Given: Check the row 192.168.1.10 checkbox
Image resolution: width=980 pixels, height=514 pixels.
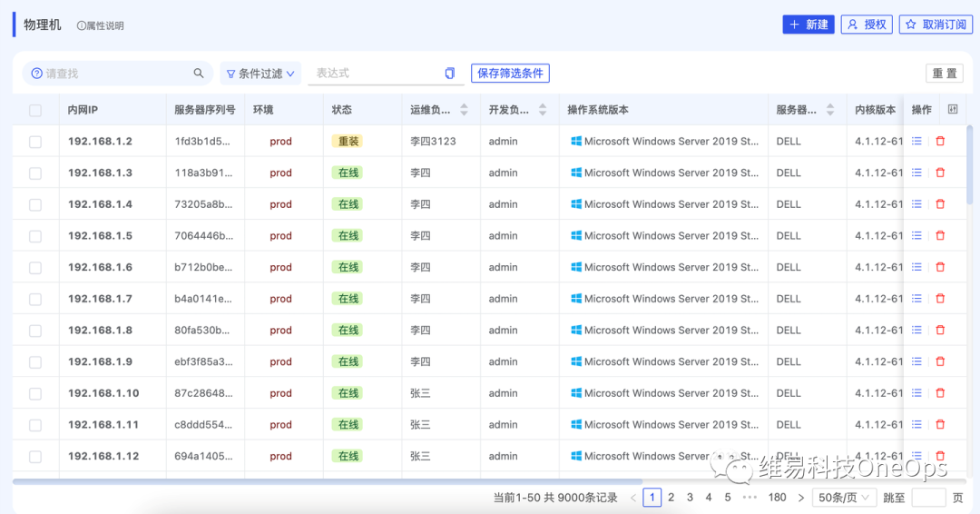Looking at the screenshot, I should [35, 393].
